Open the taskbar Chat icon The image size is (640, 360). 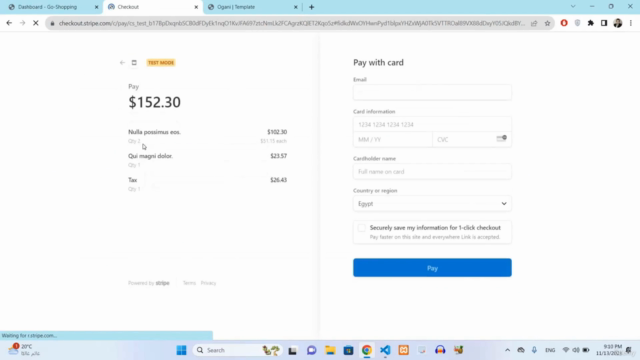tap(311, 350)
